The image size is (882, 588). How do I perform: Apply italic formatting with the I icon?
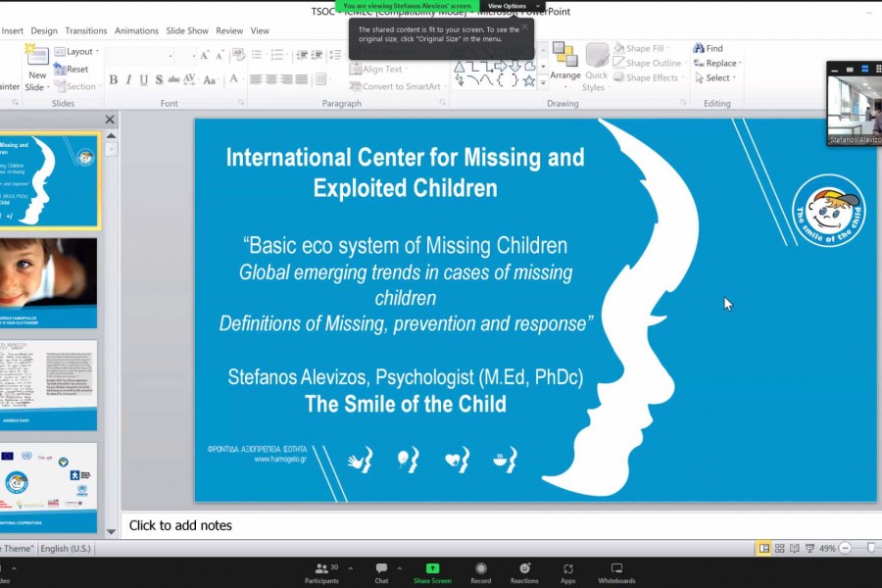point(128,80)
